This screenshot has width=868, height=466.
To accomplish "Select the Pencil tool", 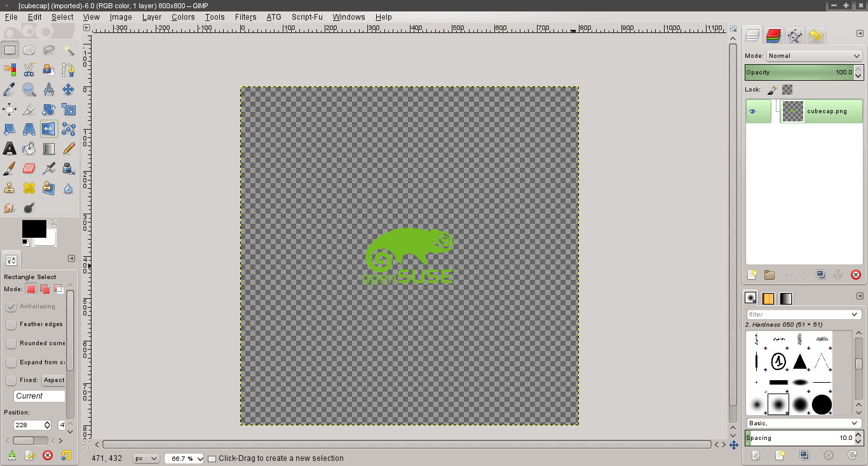I will pos(69,149).
